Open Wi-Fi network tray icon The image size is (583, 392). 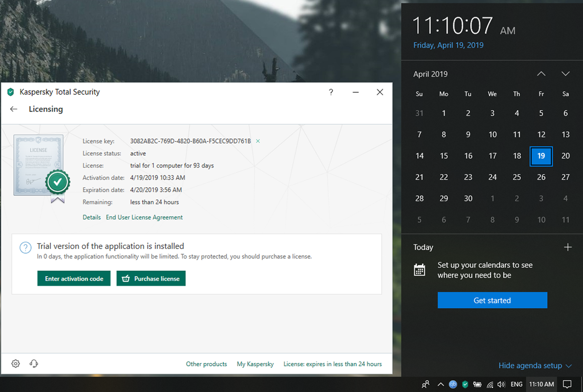(490, 384)
